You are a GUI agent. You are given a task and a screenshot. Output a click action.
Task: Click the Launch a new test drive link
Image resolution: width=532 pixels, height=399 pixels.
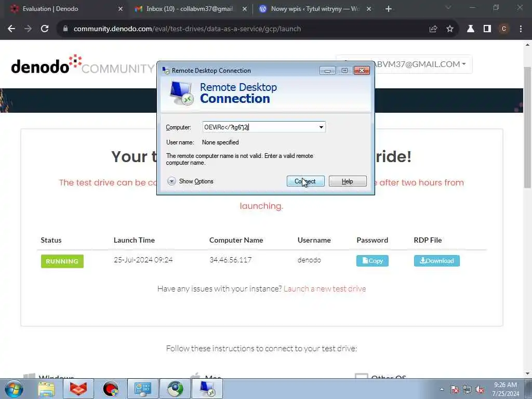[x=325, y=289]
